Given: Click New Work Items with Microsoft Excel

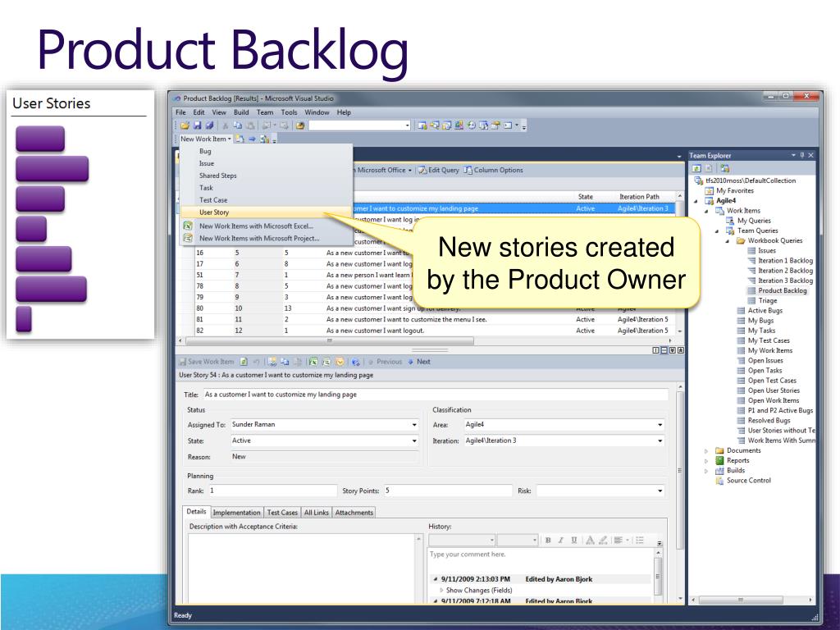Looking at the screenshot, I should [267, 226].
